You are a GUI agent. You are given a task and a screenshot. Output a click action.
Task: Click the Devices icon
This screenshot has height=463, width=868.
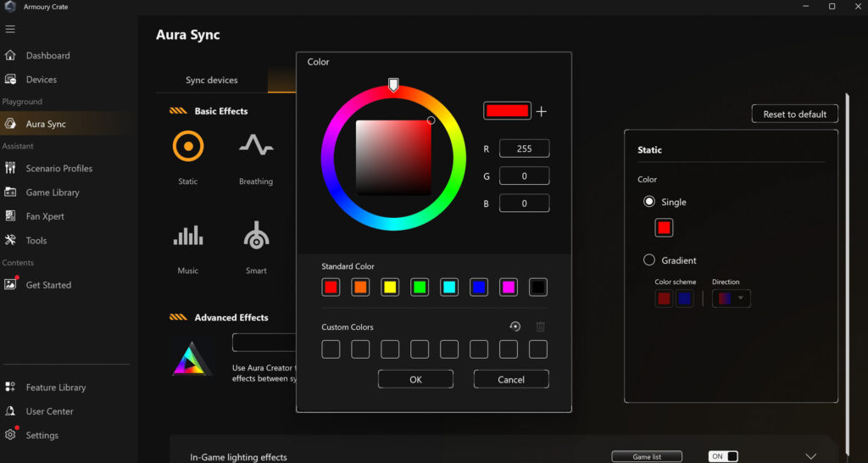pyautogui.click(x=10, y=79)
